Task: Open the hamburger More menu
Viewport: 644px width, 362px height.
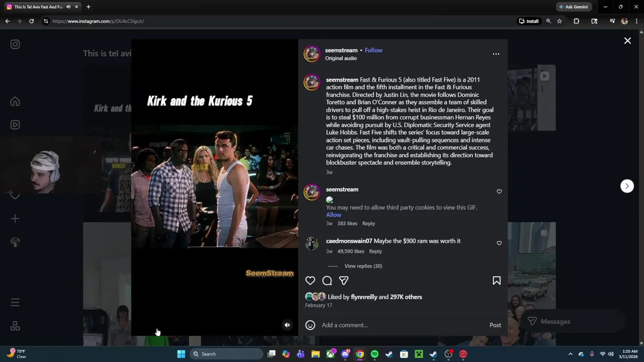Action: [15, 303]
